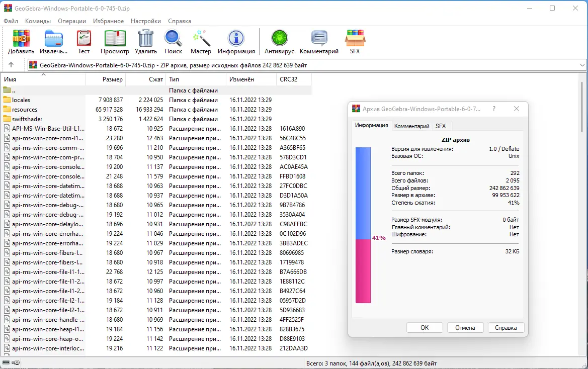
Task: Click size value 23 280
Action: 114,138
